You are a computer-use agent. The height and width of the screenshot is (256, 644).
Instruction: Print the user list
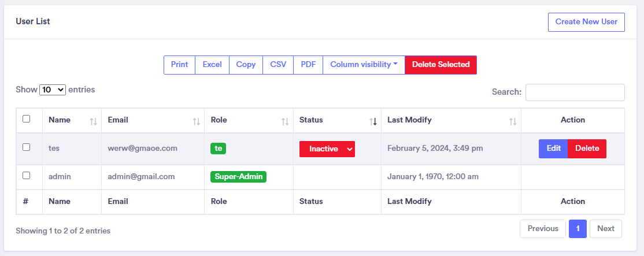coord(179,65)
